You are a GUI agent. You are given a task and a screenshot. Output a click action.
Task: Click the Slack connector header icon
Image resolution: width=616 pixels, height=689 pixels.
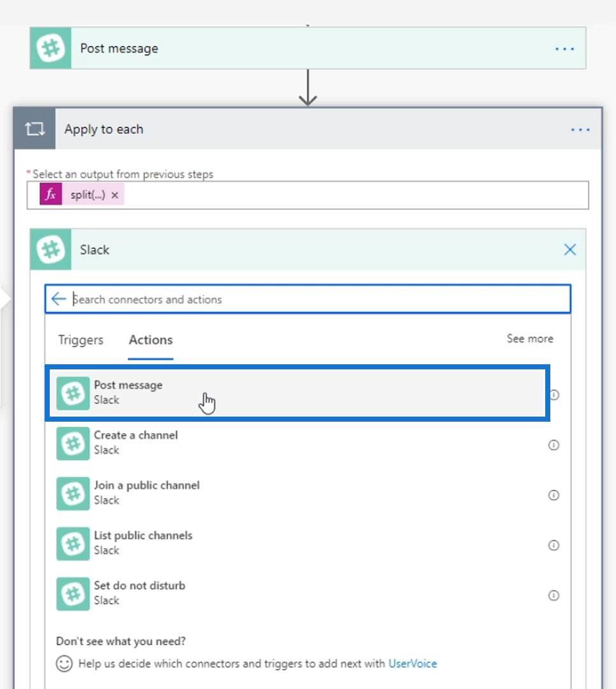(x=50, y=249)
